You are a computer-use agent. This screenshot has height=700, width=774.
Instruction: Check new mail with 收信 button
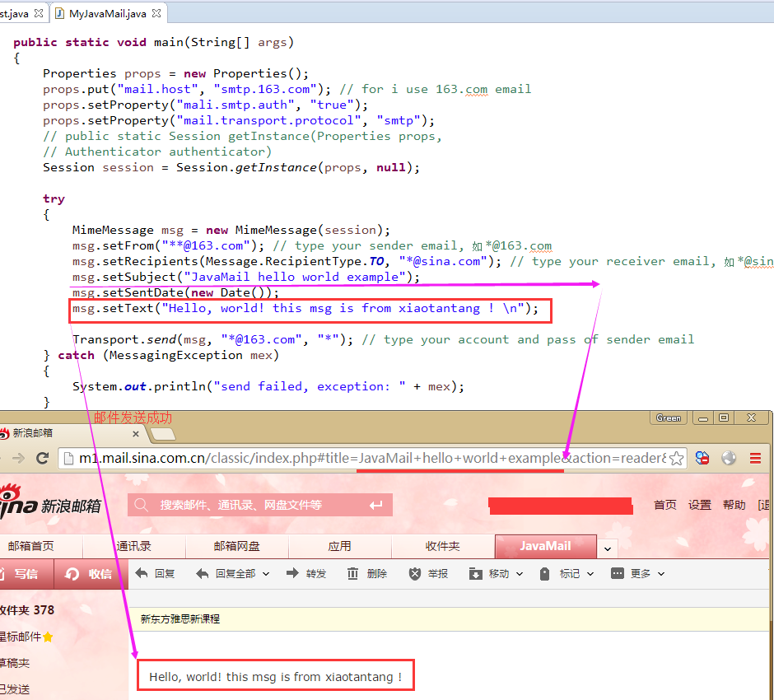(x=90, y=574)
